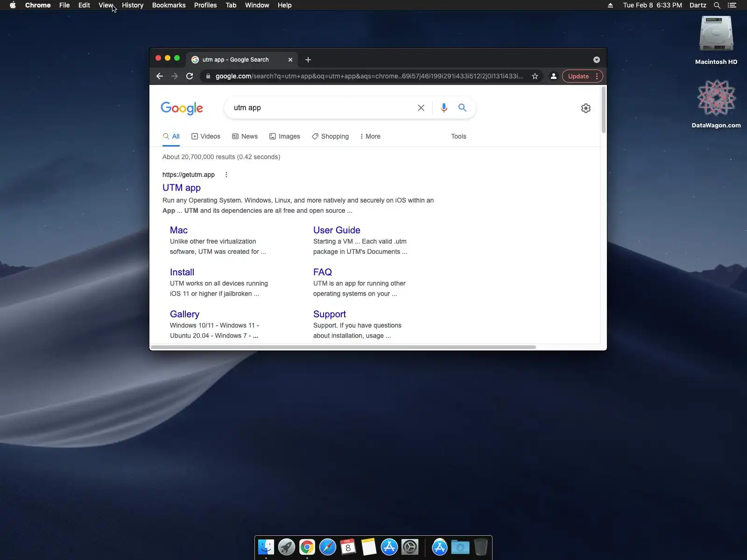Open the FAQ sitelink
Screen dimensions: 747x560
(323, 272)
